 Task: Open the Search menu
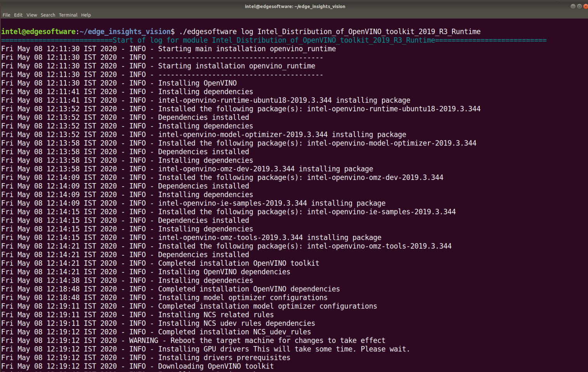pyautogui.click(x=48, y=15)
